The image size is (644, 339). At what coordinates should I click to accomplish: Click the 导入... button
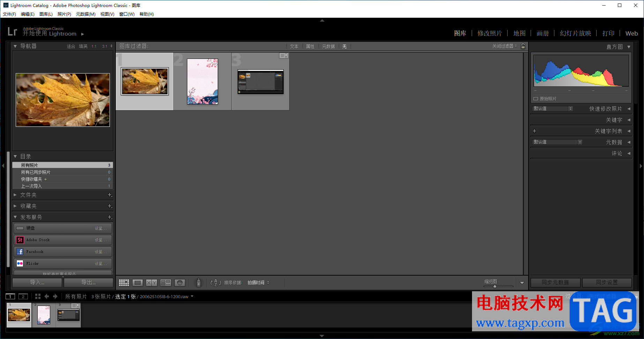click(x=37, y=282)
